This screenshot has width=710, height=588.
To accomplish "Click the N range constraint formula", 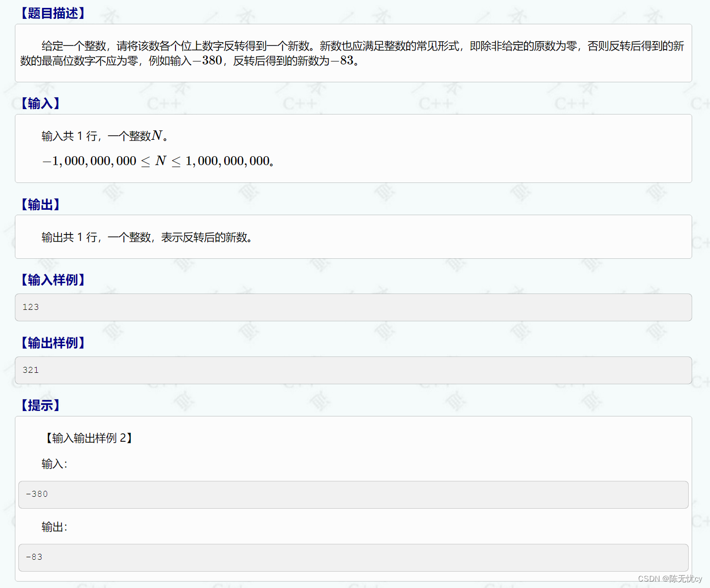I will pos(158,161).
